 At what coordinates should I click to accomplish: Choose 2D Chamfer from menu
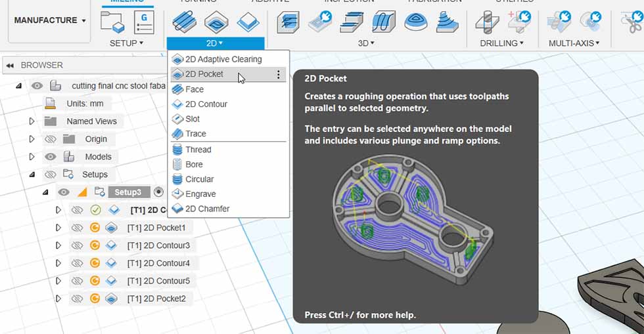tap(229, 209)
